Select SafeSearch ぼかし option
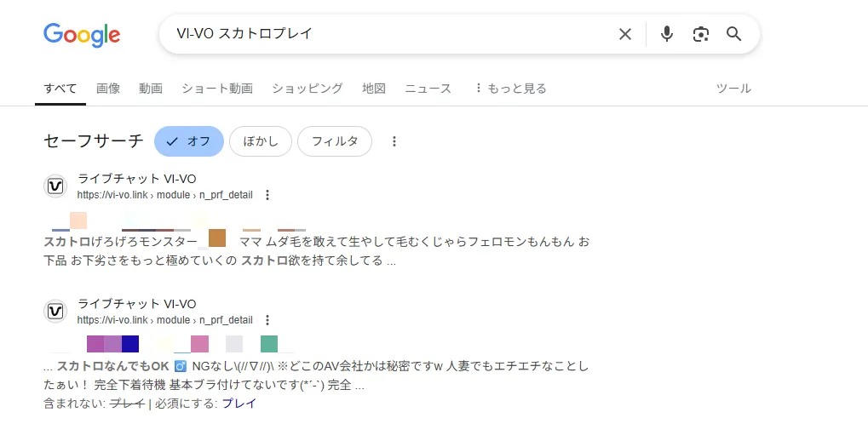Viewport: 868px width, 441px height. [260, 141]
